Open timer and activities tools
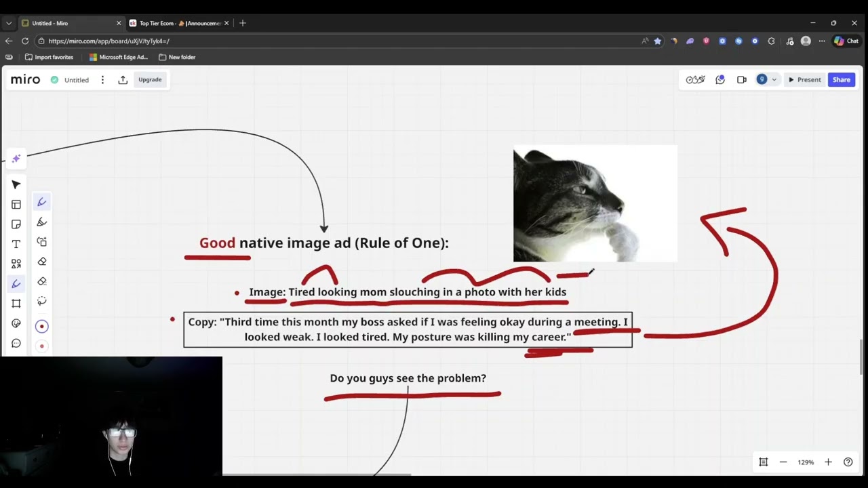Viewport: 868px width, 488px height. tap(695, 79)
